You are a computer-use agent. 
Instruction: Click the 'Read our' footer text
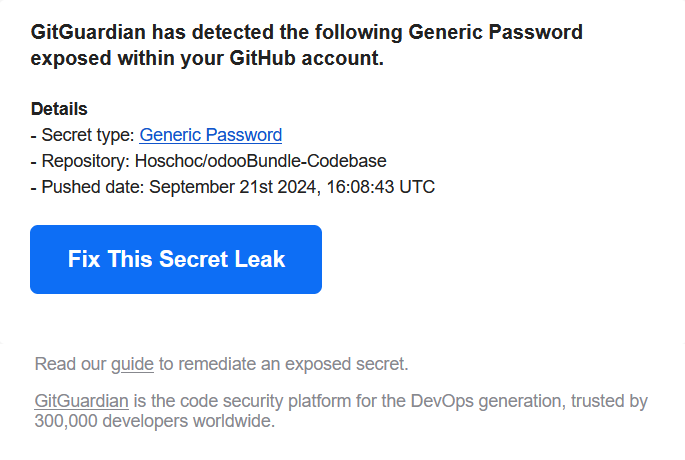pos(70,364)
